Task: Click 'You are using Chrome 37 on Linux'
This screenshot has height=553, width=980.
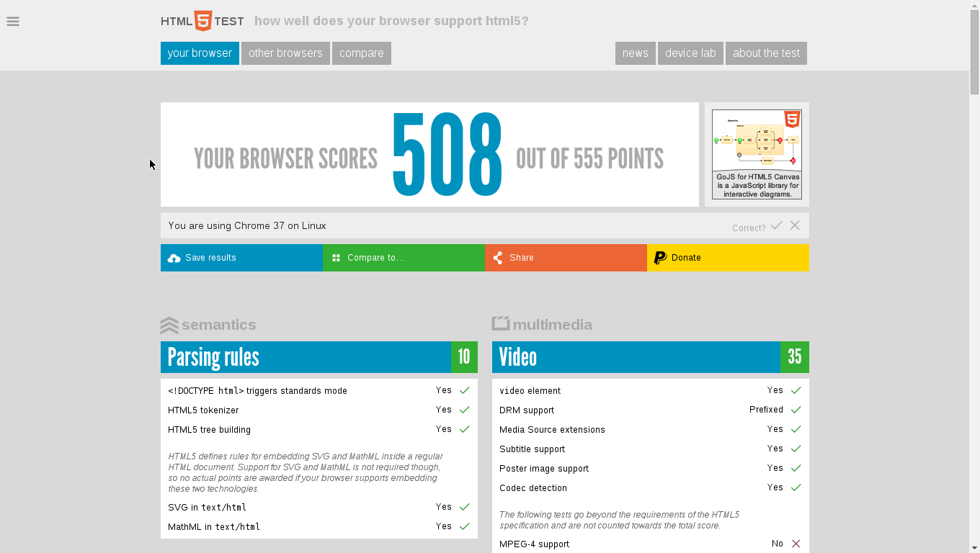Action: coord(247,225)
